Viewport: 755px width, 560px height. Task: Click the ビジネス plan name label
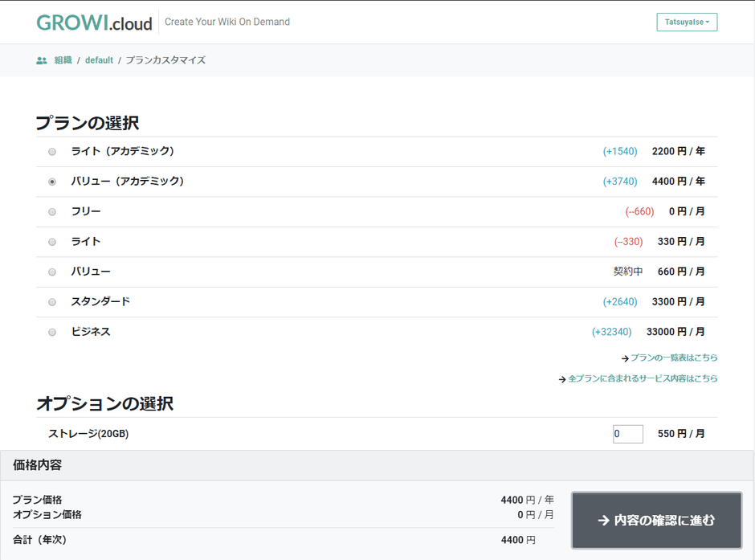(91, 332)
